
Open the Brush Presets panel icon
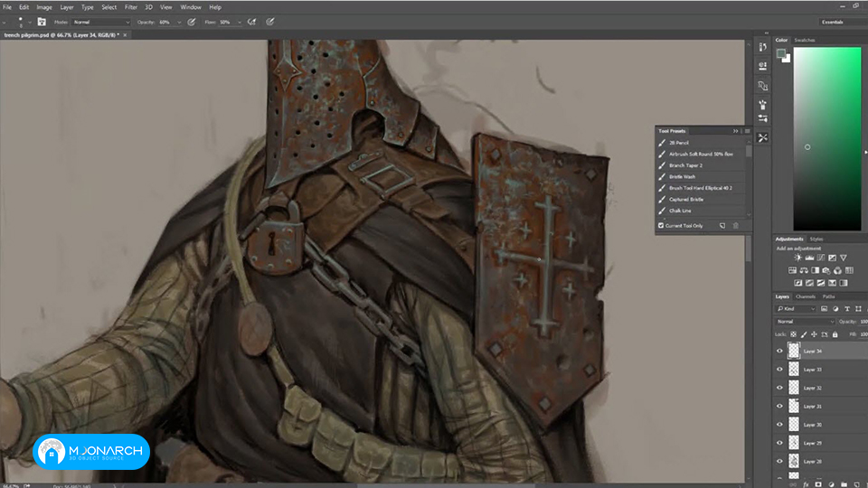[763, 105]
